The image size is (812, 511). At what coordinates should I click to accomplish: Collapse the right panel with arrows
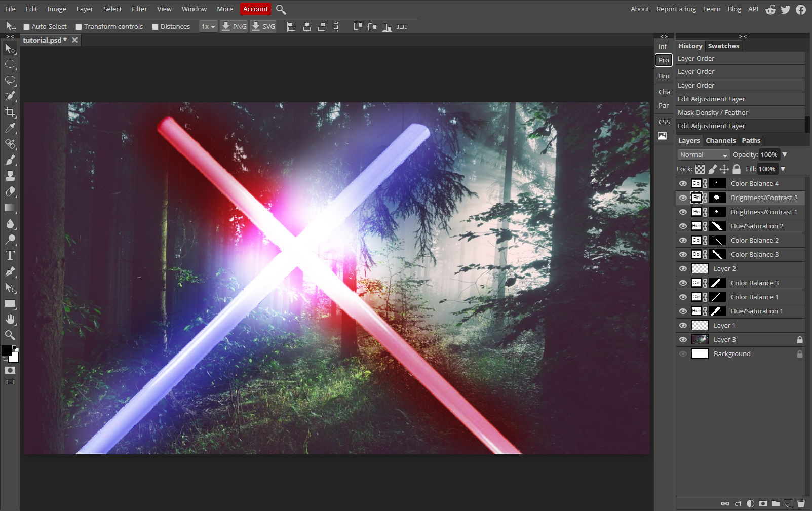tap(743, 36)
